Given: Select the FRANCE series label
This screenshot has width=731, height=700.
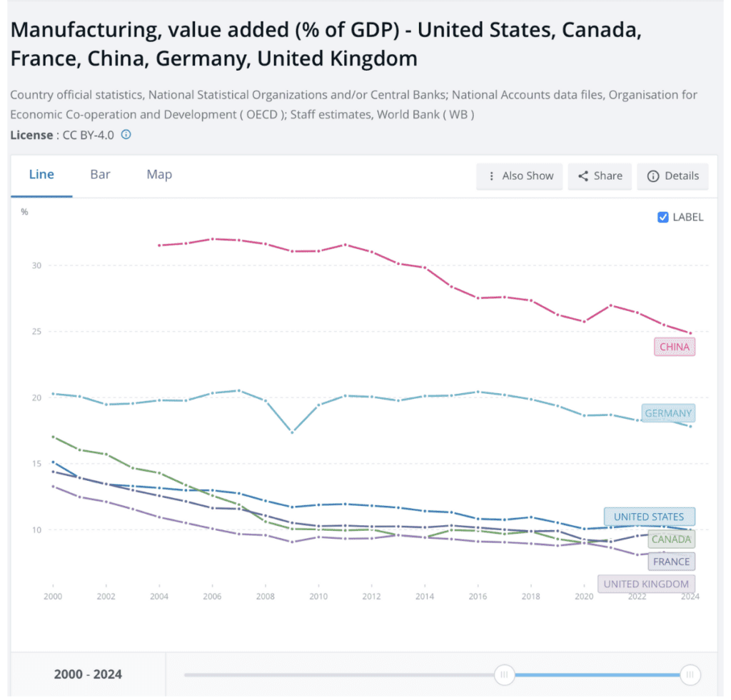Looking at the screenshot, I should click(x=671, y=562).
